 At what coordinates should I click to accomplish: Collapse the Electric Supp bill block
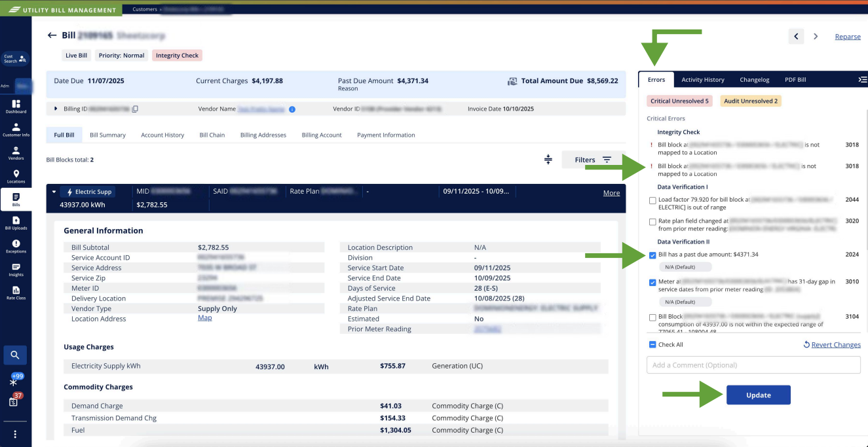(x=54, y=192)
